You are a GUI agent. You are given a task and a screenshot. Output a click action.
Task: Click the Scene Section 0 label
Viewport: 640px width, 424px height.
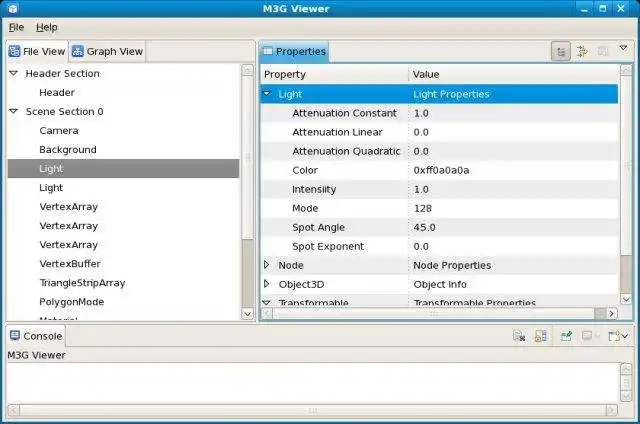point(64,111)
